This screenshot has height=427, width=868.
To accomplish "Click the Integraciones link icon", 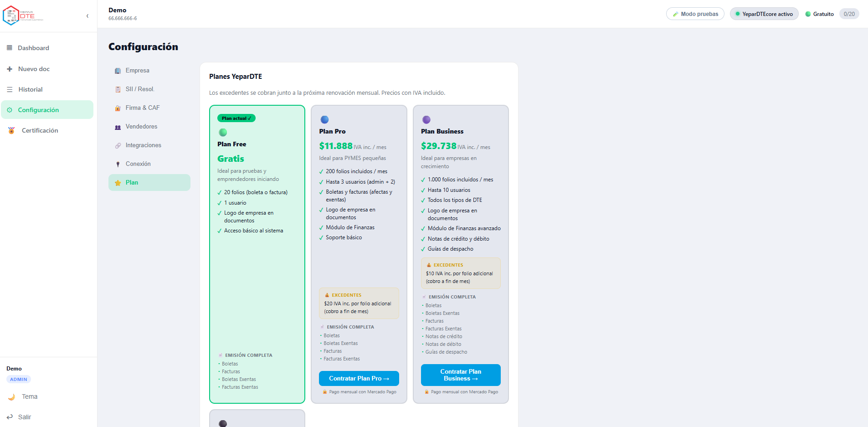I will [118, 145].
